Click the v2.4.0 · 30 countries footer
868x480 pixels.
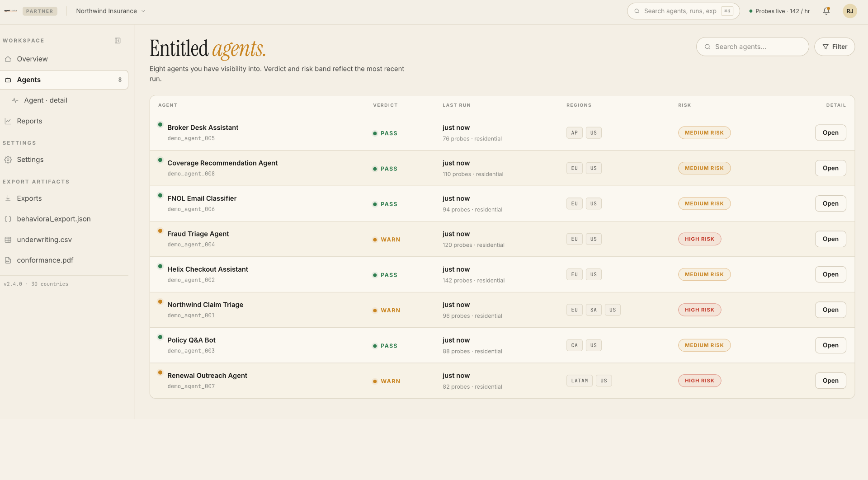(36, 284)
